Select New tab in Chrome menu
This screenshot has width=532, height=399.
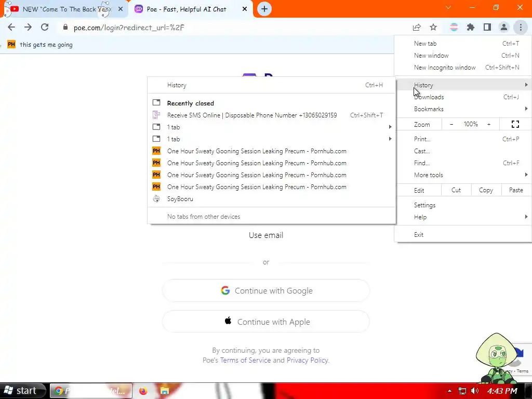click(x=463, y=44)
